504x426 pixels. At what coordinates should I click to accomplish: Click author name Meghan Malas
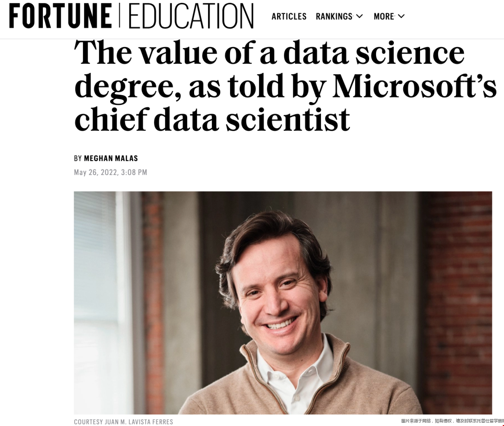point(111,159)
